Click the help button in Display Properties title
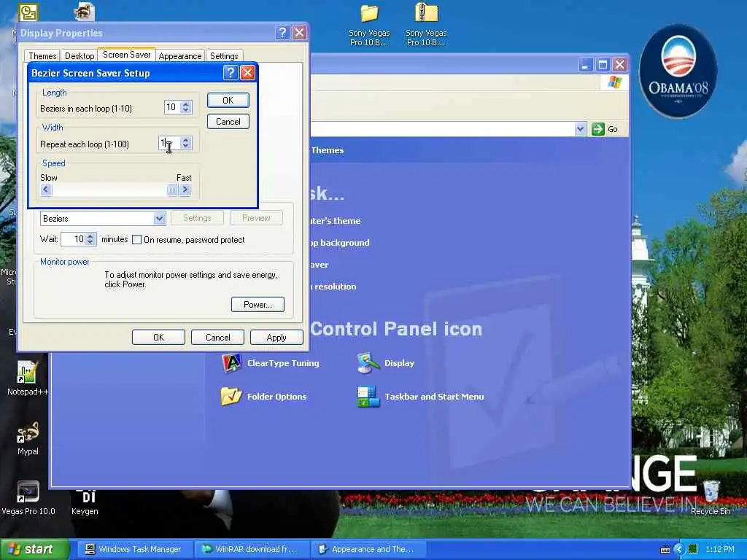Image resolution: width=747 pixels, height=560 pixels. click(282, 33)
